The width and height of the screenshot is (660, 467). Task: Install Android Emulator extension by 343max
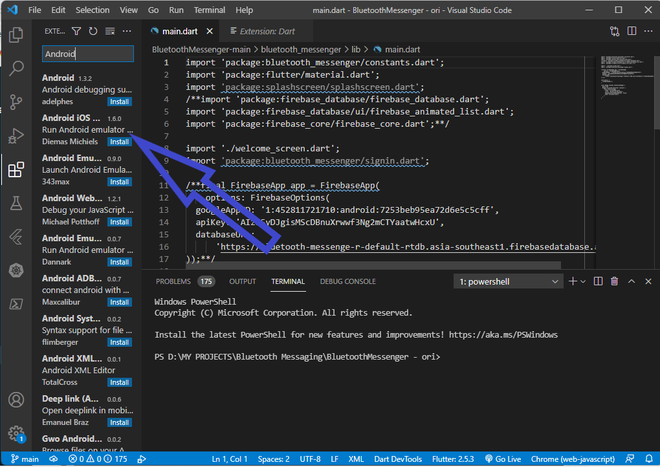coord(120,182)
